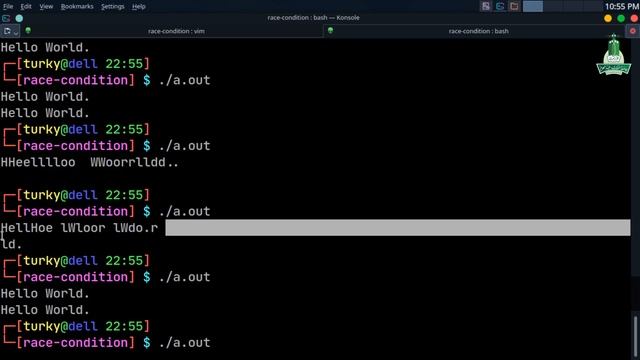
Task: Click the first purple panel tray icon
Action: point(486,6)
